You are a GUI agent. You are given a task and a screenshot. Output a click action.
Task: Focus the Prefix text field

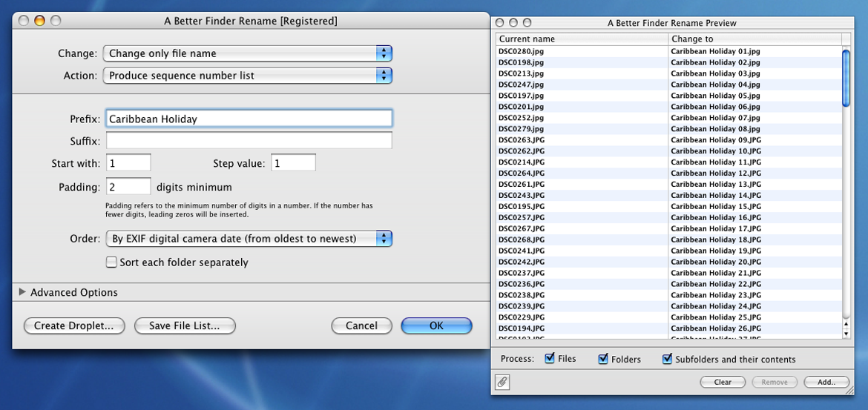click(x=249, y=119)
